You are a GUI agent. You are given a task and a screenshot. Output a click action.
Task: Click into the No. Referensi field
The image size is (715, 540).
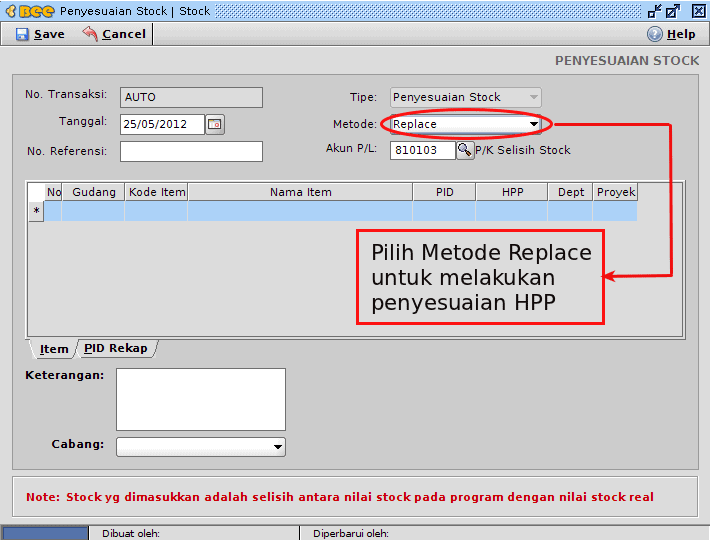191,152
